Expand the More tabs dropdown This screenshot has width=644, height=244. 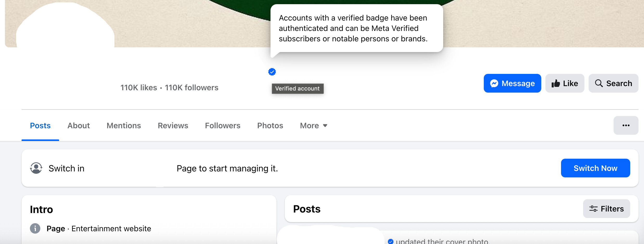313,126
